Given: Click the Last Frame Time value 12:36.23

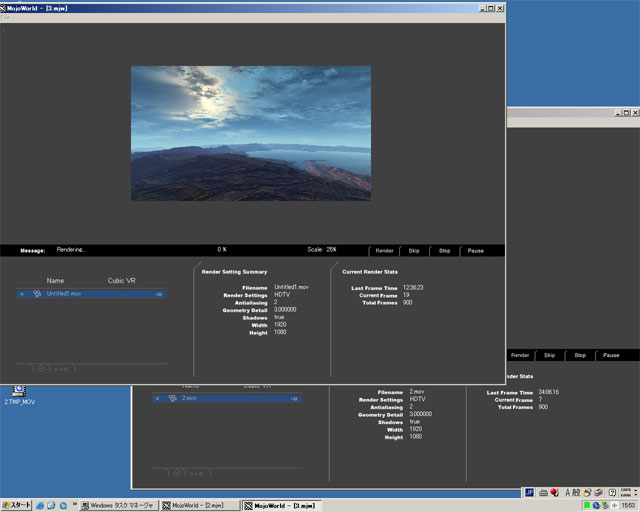Looking at the screenshot, I should click(x=413, y=287).
